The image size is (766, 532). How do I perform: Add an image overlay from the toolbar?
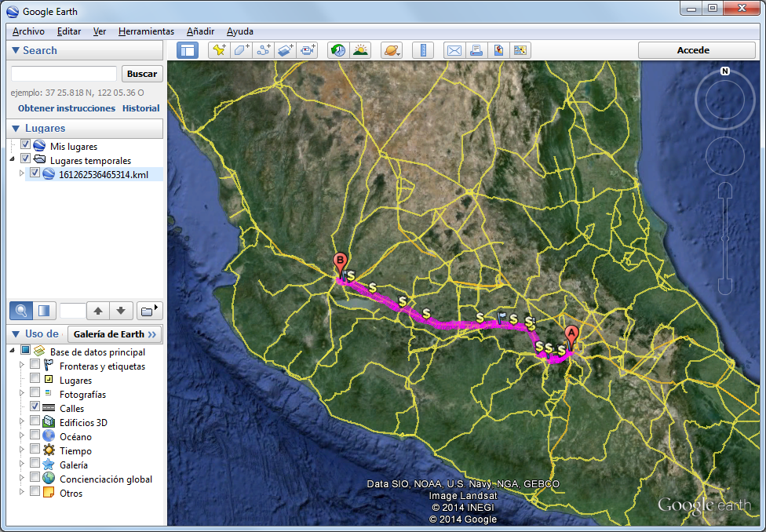tap(286, 50)
